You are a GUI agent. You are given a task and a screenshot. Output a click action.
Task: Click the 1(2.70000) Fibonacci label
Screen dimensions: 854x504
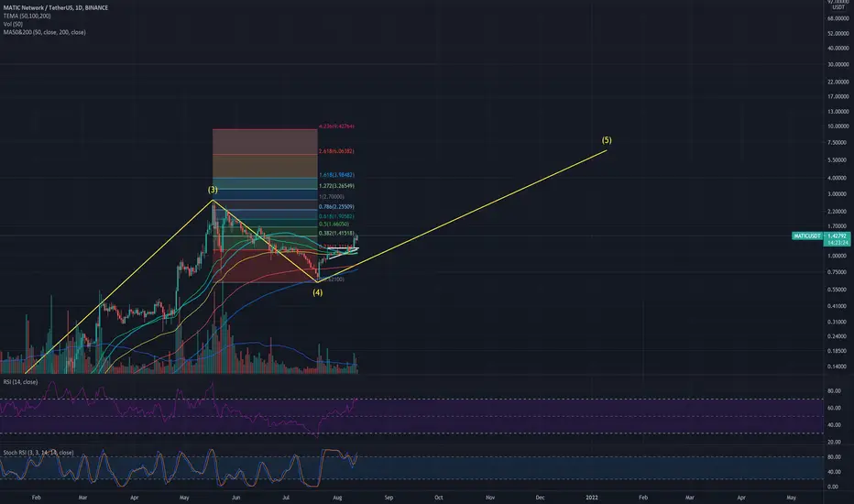tap(332, 197)
